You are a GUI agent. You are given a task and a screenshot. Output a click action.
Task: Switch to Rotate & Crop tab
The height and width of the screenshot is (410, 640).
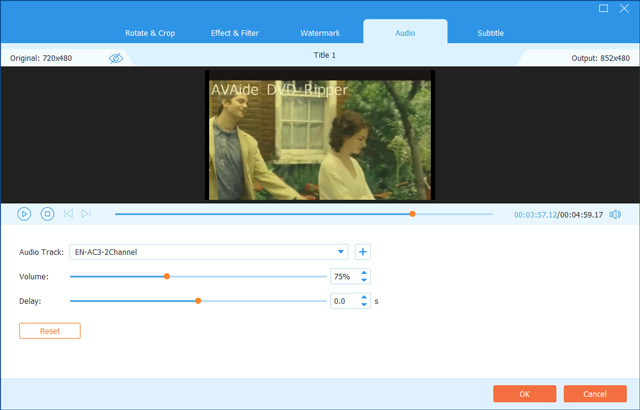tap(150, 33)
